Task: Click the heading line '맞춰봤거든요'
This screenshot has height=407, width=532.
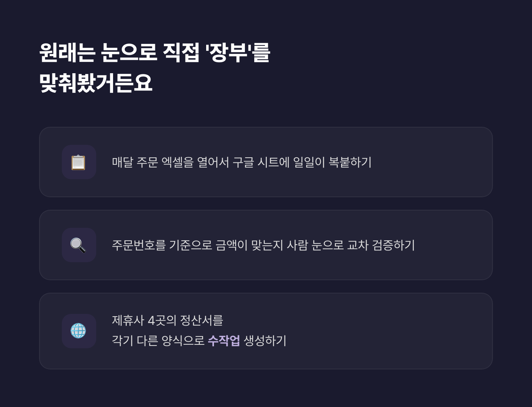Action: (96, 83)
